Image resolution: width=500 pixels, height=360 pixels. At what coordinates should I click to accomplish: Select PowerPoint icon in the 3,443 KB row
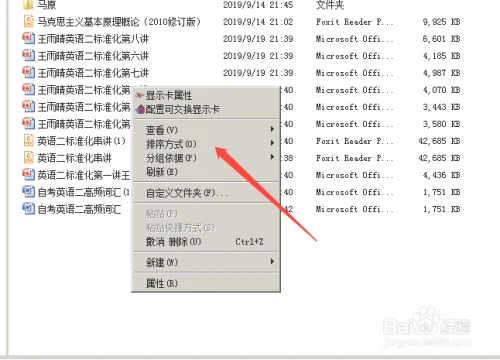(x=29, y=106)
